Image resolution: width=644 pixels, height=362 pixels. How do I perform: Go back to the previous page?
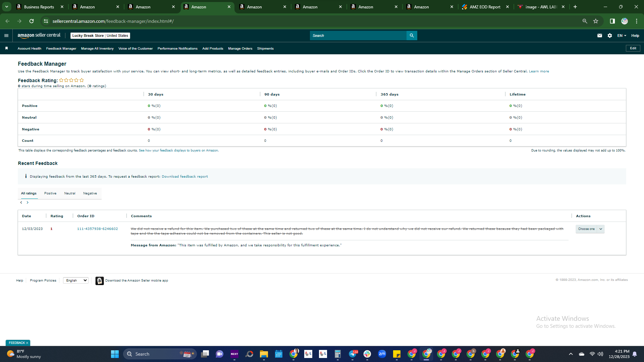[7, 21]
